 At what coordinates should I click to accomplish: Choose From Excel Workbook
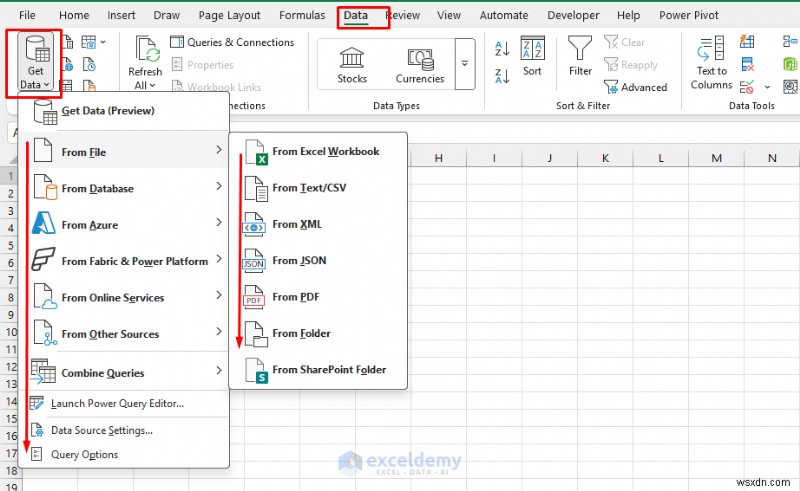pos(318,152)
